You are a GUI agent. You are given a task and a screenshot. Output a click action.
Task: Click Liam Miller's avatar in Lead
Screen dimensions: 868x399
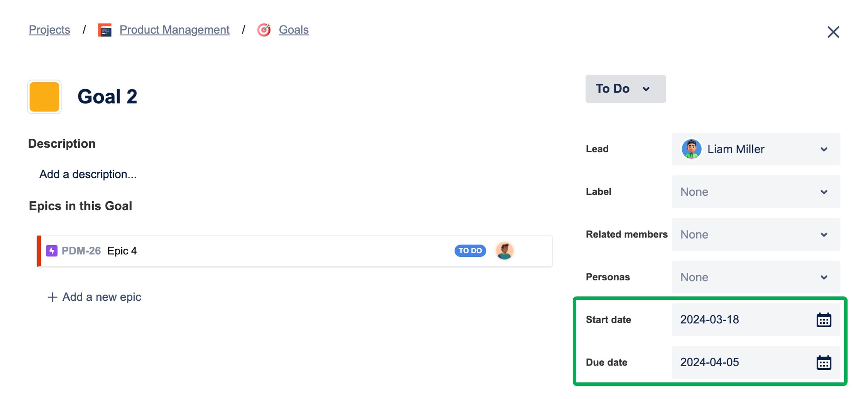[x=691, y=149]
